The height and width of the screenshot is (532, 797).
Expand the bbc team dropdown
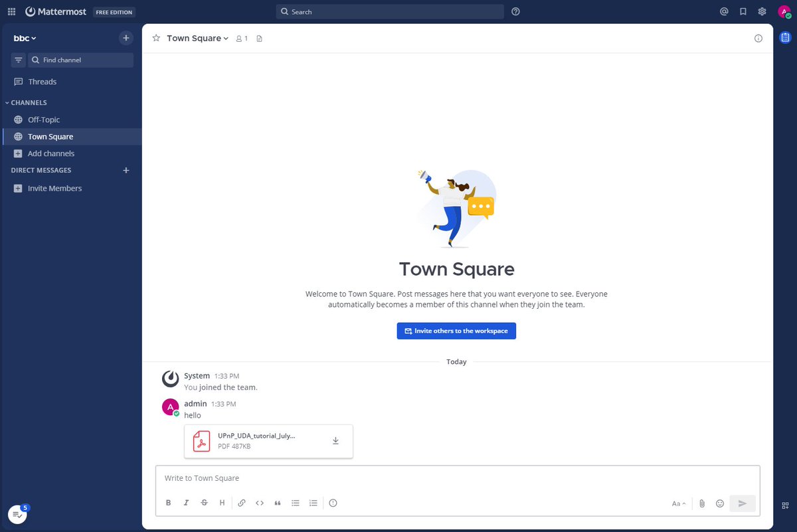coord(25,39)
